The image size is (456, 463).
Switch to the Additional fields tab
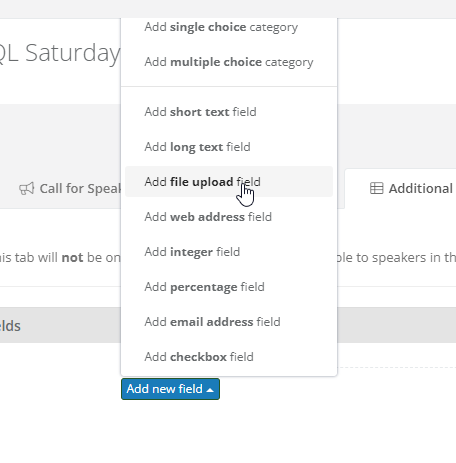pyautogui.click(x=400, y=189)
